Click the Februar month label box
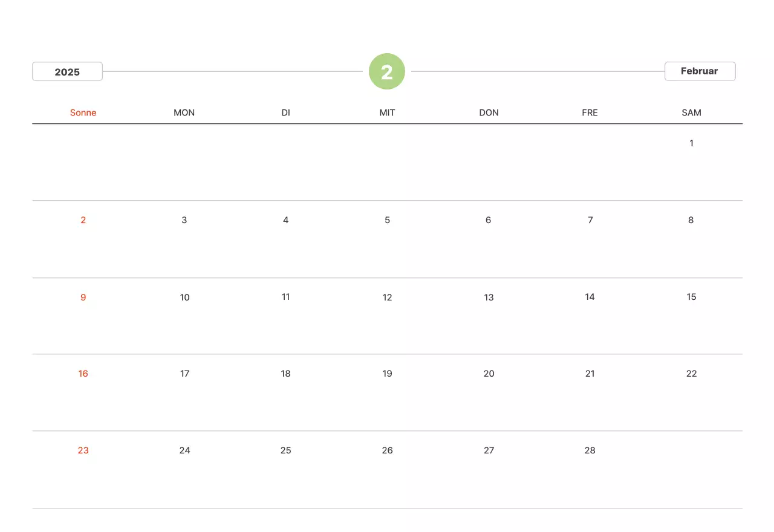The height and width of the screenshot is (532, 774). click(x=700, y=71)
